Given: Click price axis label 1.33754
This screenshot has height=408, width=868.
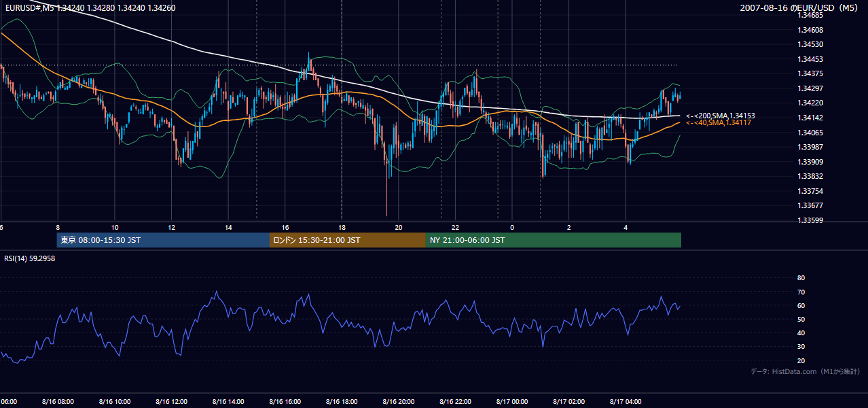Looking at the screenshot, I should coord(810,191).
